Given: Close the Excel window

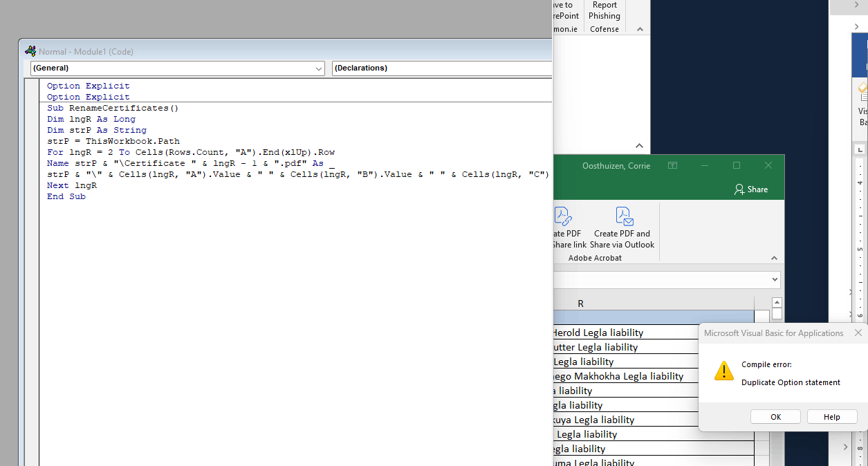Looking at the screenshot, I should (x=768, y=166).
